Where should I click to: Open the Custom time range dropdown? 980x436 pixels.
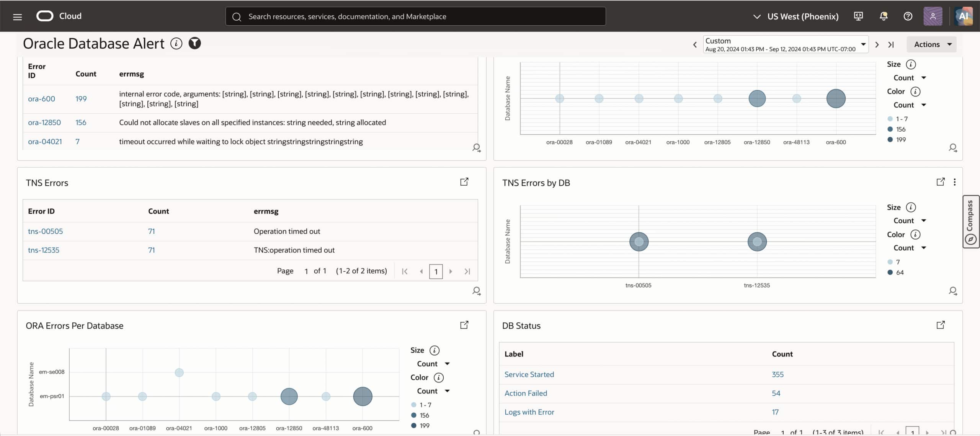point(785,44)
